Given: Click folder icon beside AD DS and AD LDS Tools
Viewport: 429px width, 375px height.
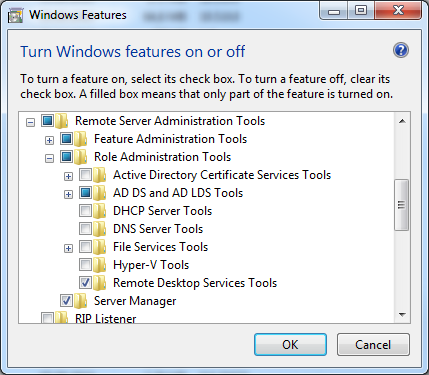Looking at the screenshot, I should coord(100,193).
